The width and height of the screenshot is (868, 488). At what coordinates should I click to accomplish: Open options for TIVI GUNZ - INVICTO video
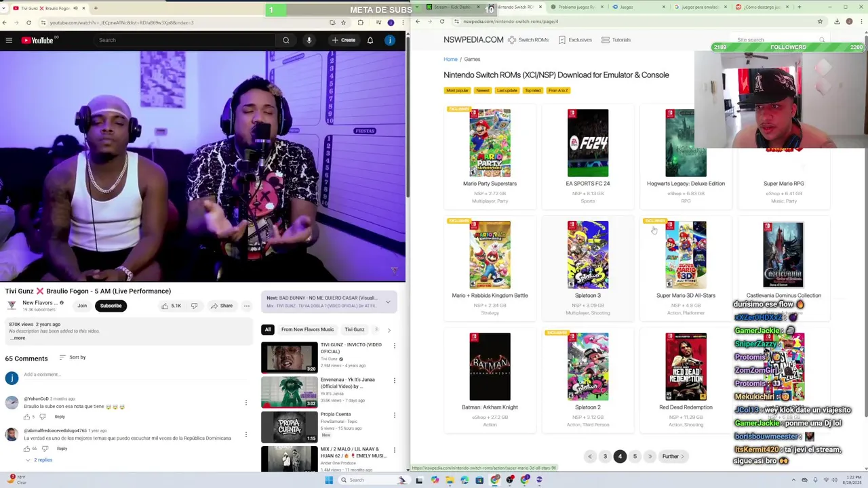coord(394,346)
